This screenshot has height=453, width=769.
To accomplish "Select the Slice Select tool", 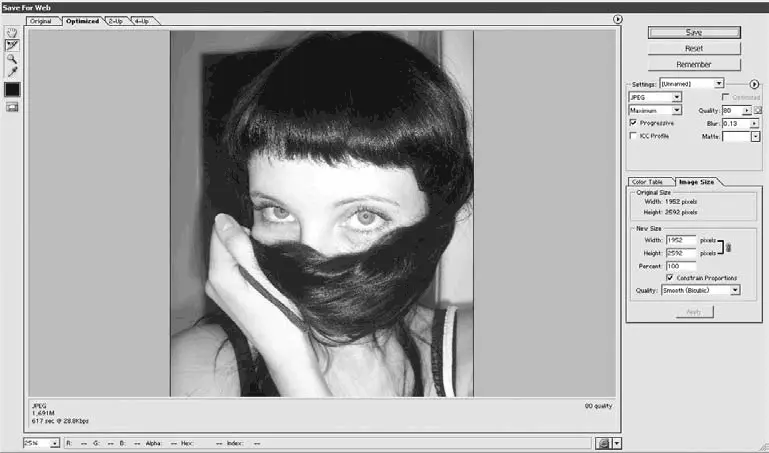I will pyautogui.click(x=12, y=46).
